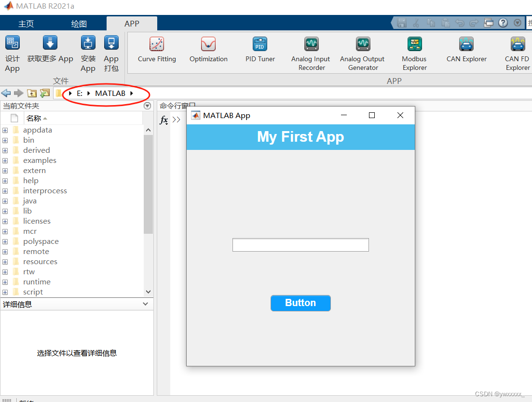Select the lib folder
The width and height of the screenshot is (532, 402).
pos(27,211)
